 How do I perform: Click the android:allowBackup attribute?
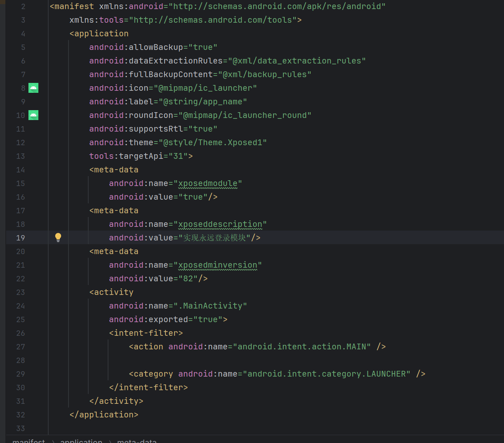point(136,47)
